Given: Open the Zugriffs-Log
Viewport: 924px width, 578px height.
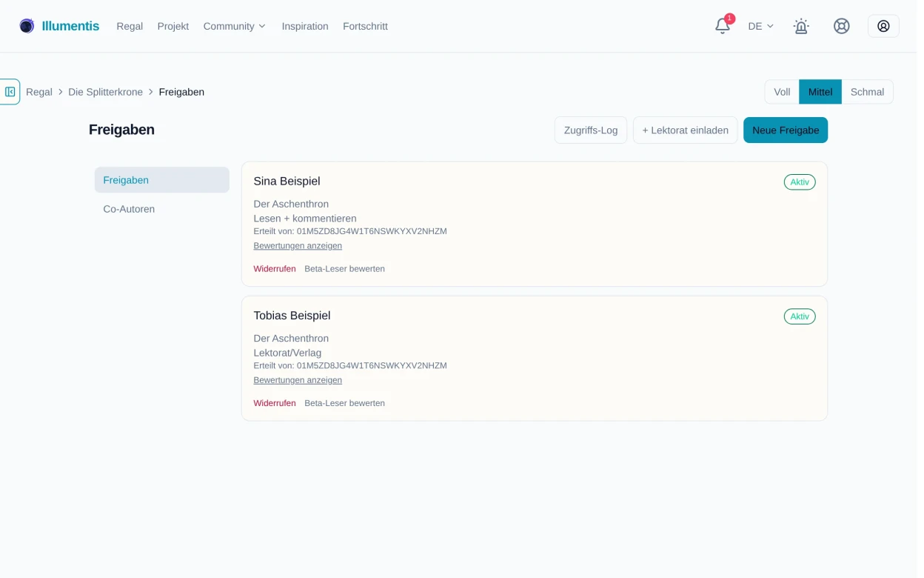Looking at the screenshot, I should click(591, 130).
